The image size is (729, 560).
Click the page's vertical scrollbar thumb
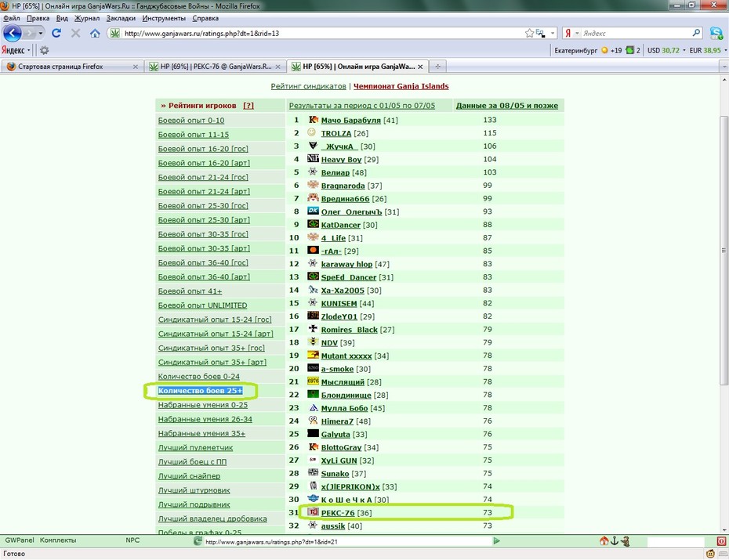(724, 248)
